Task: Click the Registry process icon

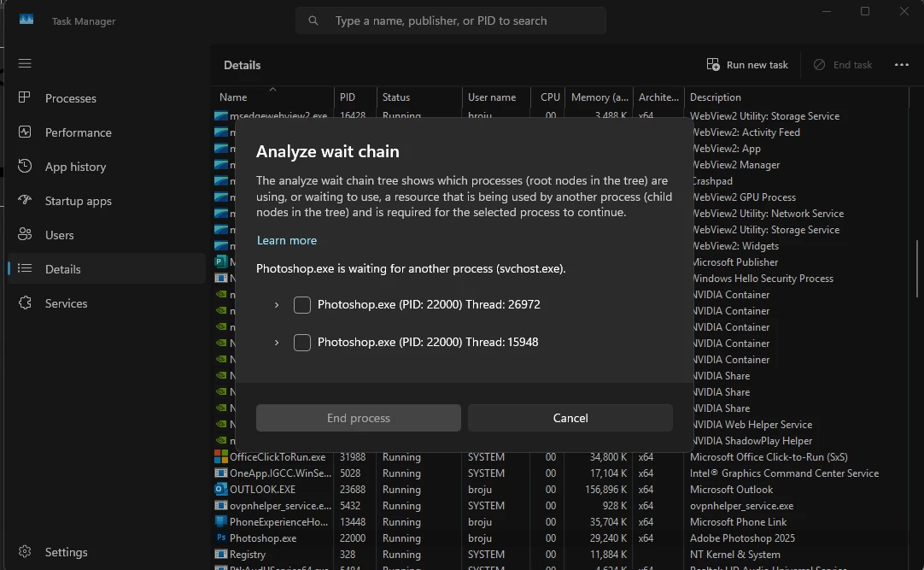Action: pyautogui.click(x=221, y=554)
